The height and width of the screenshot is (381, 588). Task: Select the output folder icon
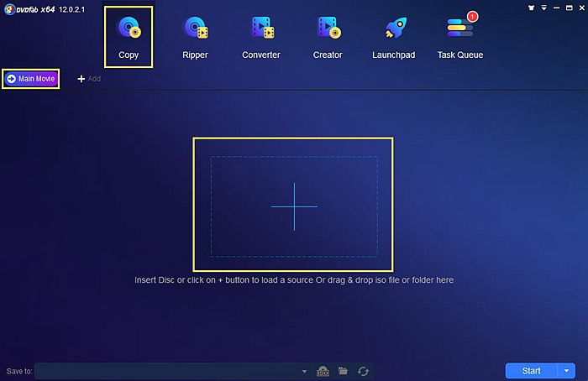point(343,371)
